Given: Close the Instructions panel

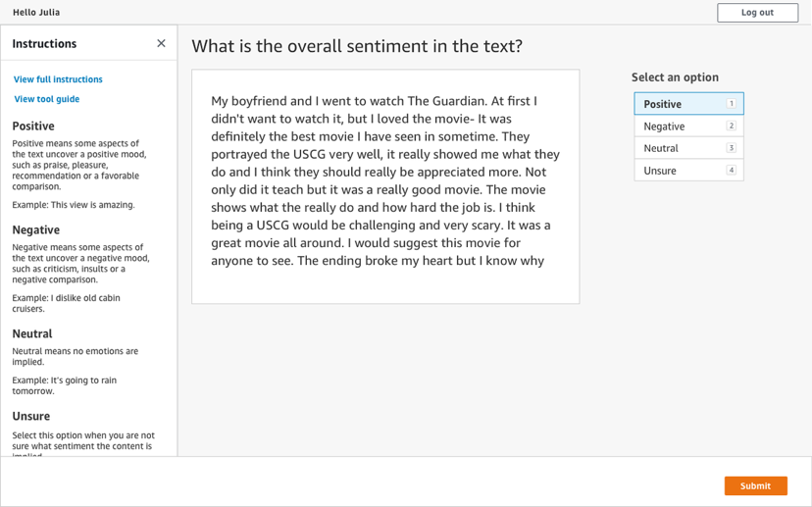Looking at the screenshot, I should pos(161,43).
